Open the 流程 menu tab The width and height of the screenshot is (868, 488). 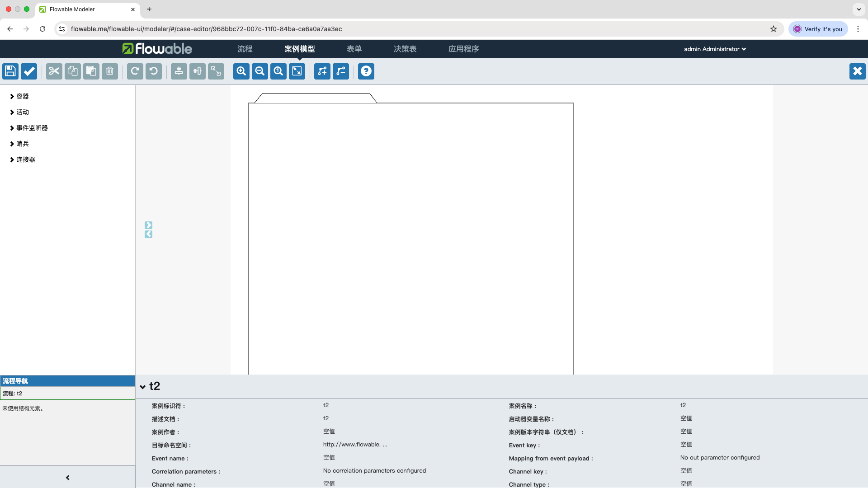[x=245, y=49]
